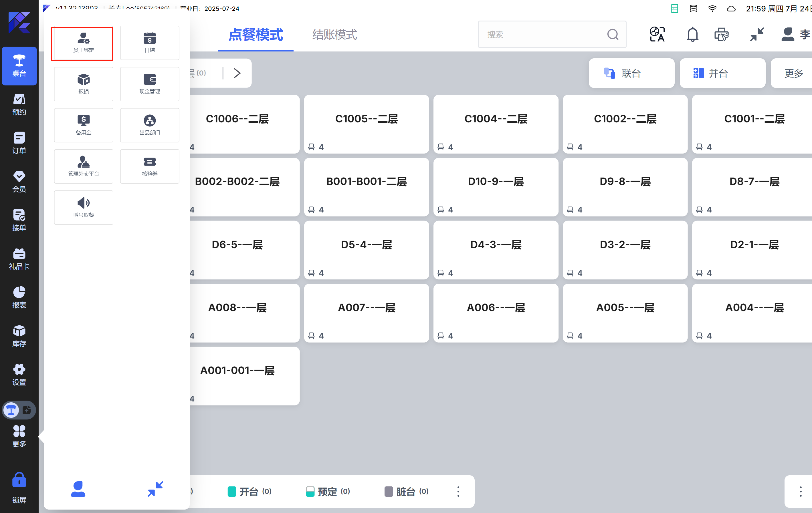Click the database status icon
This screenshot has height=513, width=812.
(x=693, y=8)
